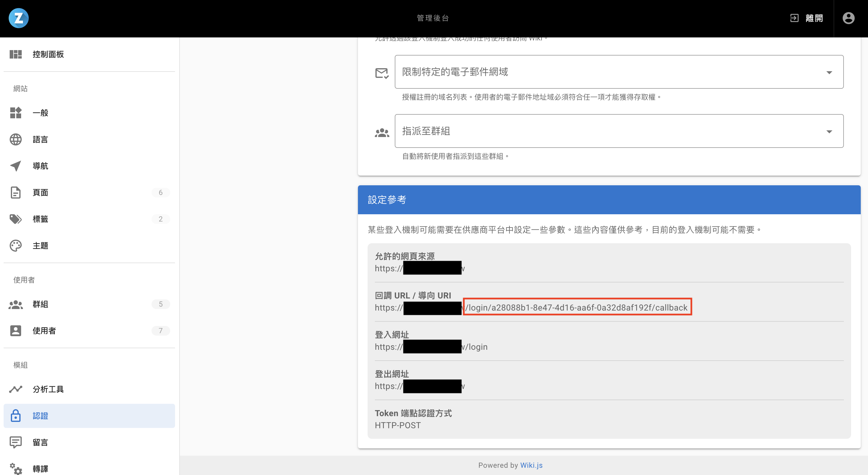868x475 pixels.
Task: Open the 頁面 pages list
Action: [89, 192]
